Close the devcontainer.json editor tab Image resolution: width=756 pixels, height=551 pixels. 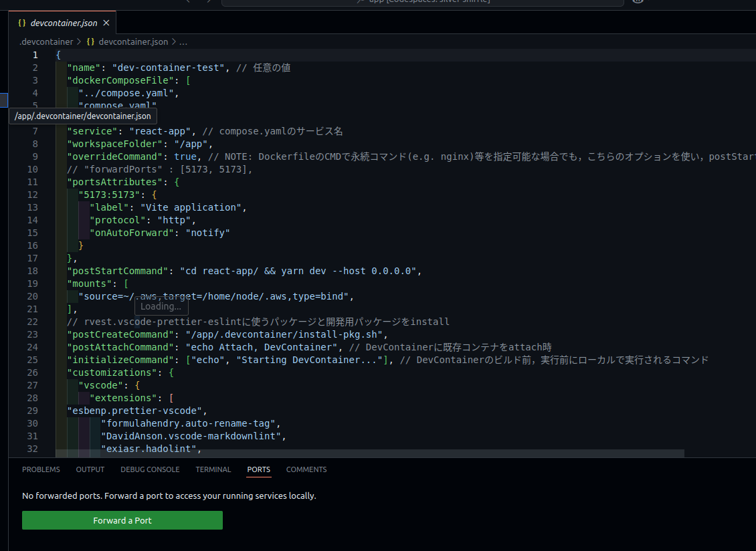click(x=105, y=21)
